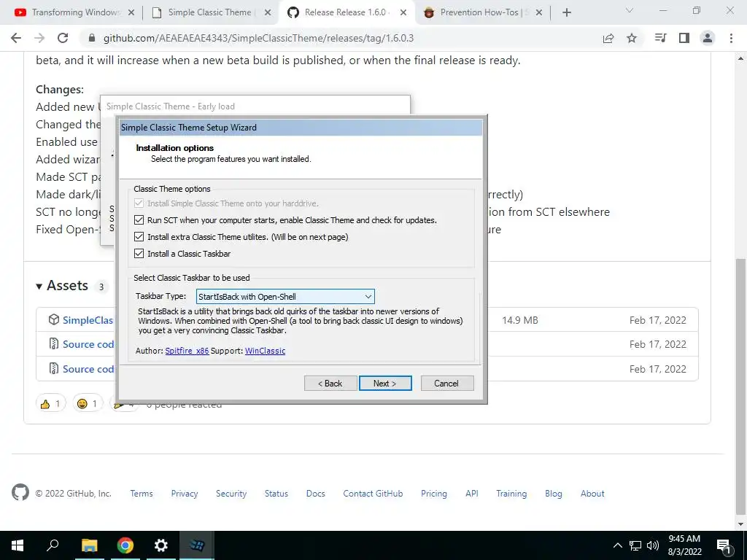This screenshot has width=747, height=560.
Task: Open the WinClassic support link
Action: [x=265, y=351]
